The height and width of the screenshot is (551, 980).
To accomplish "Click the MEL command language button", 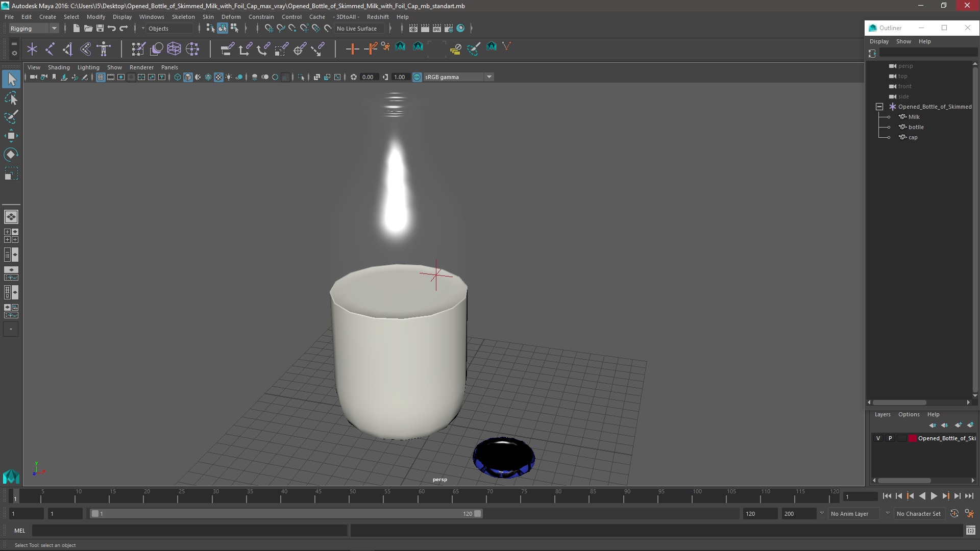I will click(19, 531).
